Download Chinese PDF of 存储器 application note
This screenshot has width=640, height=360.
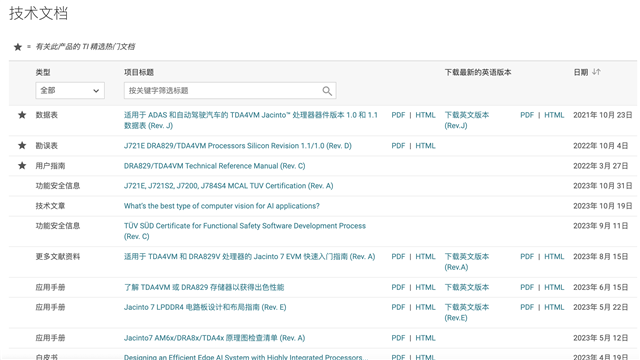[398, 287]
